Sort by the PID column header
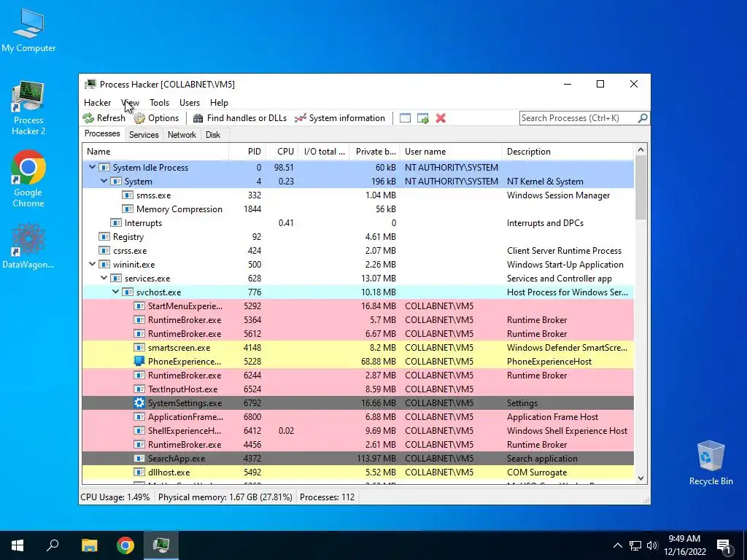The height and width of the screenshot is (560, 747). [247, 152]
